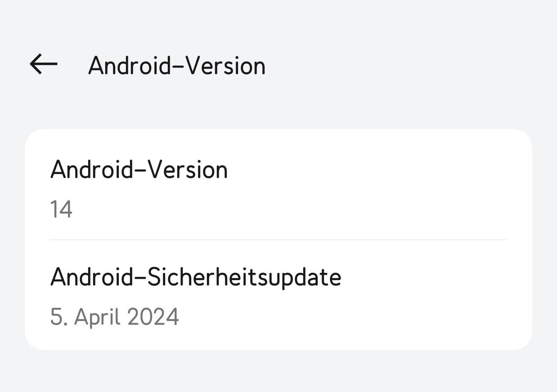557x392 pixels.
Task: Open the Android-Version list entry label
Action: point(139,170)
